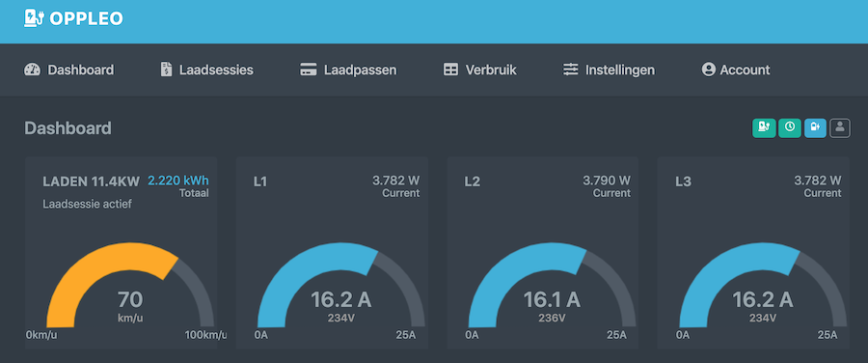Click the L1 card title

pyautogui.click(x=260, y=181)
